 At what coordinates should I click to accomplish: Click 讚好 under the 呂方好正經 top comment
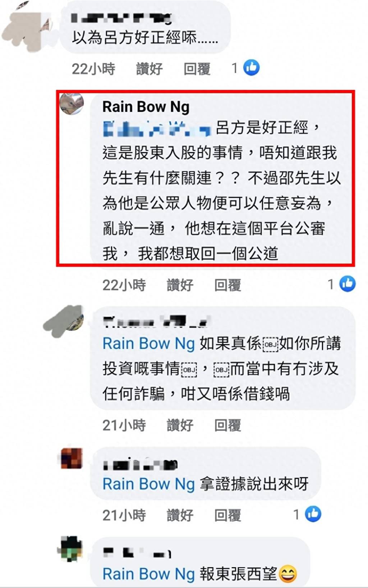149,68
